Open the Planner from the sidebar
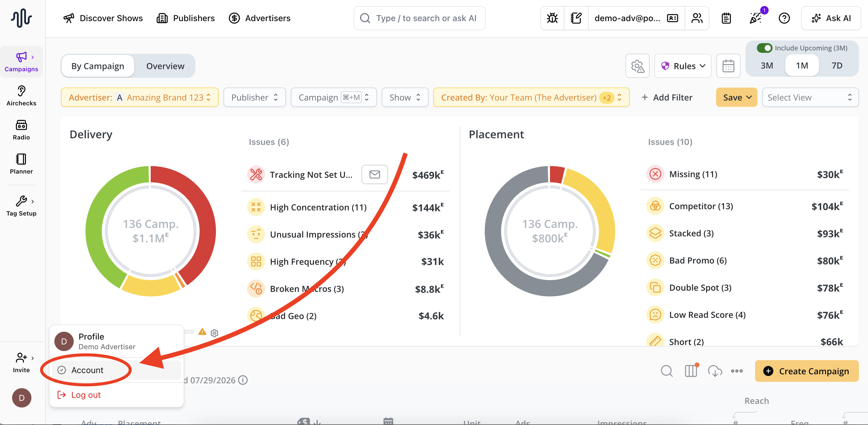The height and width of the screenshot is (425, 868). point(21,164)
